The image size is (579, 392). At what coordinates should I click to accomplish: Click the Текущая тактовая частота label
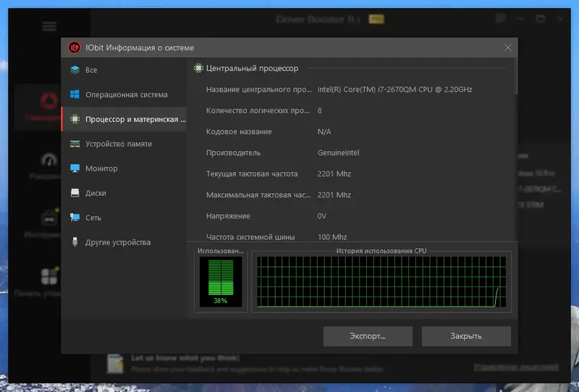click(x=252, y=174)
